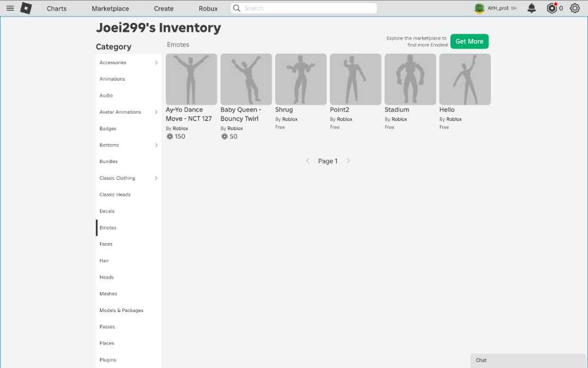Open the Stadium emote thumbnail
Viewport: 588px width, 368px height.
click(x=410, y=79)
